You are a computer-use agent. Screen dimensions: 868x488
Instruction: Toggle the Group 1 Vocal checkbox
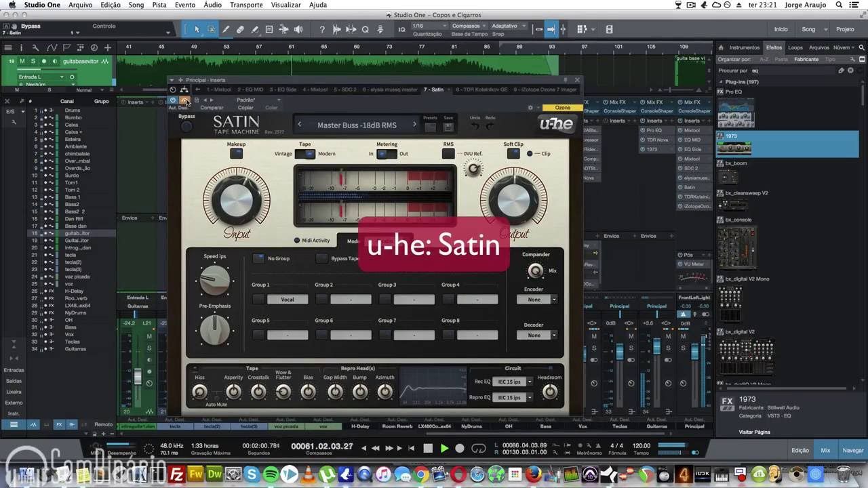[x=258, y=299]
